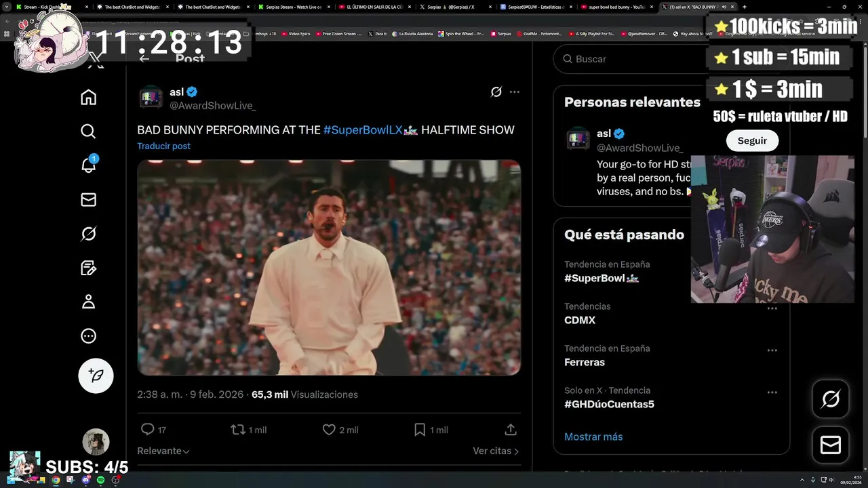Click asl's avatar in the post header
The image size is (868, 488).
[151, 98]
